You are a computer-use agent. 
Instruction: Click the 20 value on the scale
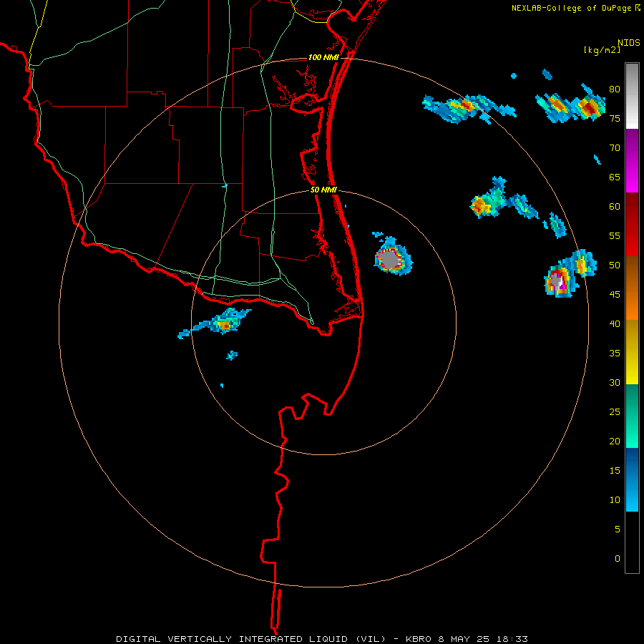coord(615,441)
